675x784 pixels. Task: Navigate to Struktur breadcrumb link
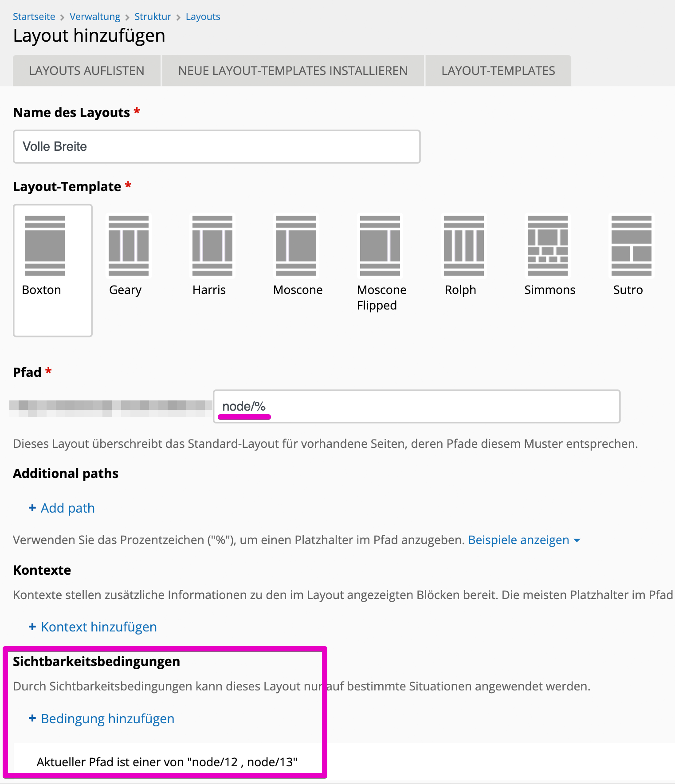pyautogui.click(x=153, y=17)
